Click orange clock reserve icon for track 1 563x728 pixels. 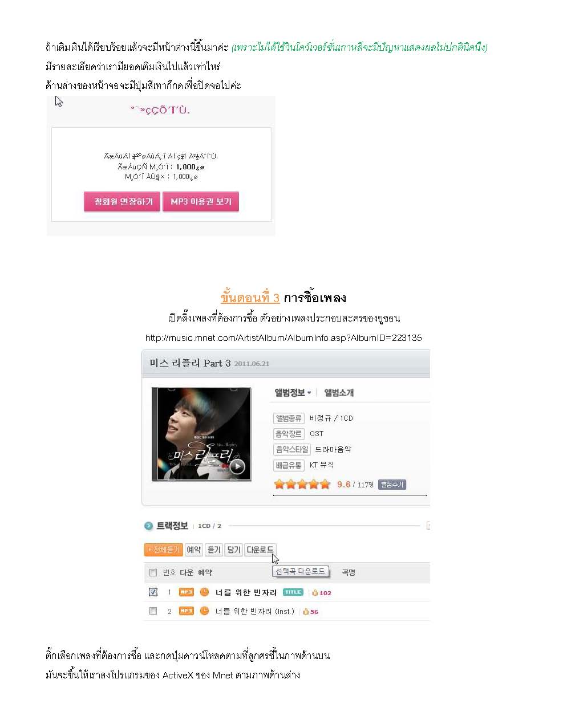pos(205,592)
